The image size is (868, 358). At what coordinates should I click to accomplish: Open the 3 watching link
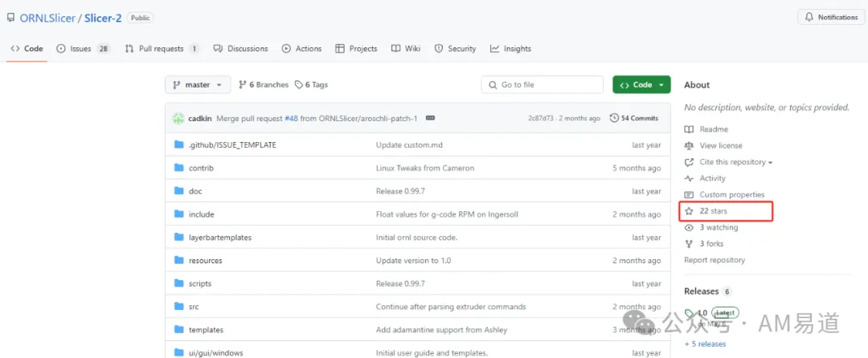(711, 227)
